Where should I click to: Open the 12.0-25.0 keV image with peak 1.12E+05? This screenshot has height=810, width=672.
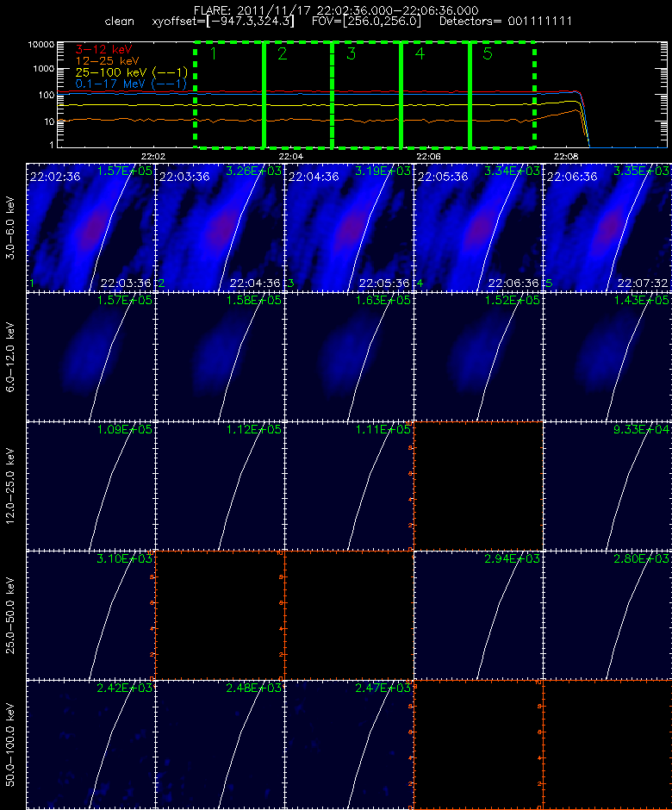click(220, 486)
